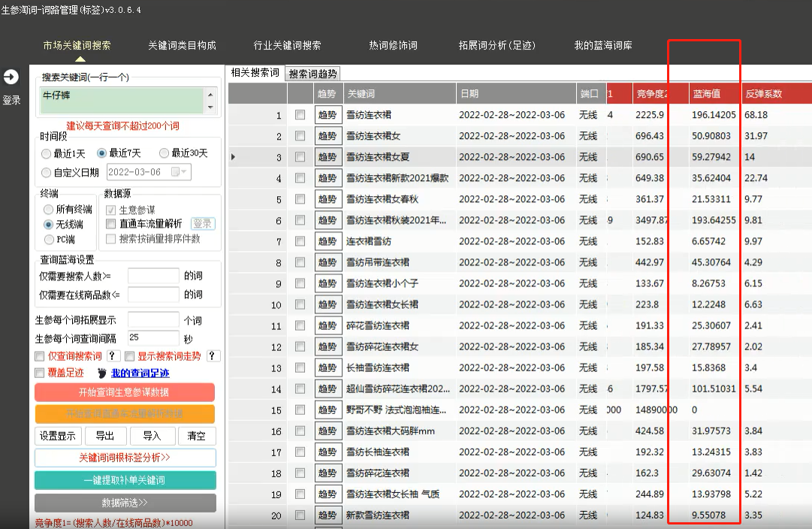This screenshot has width=812, height=529.
Task: Toggle 覆盖足迹 checkbox
Action: [x=39, y=373]
